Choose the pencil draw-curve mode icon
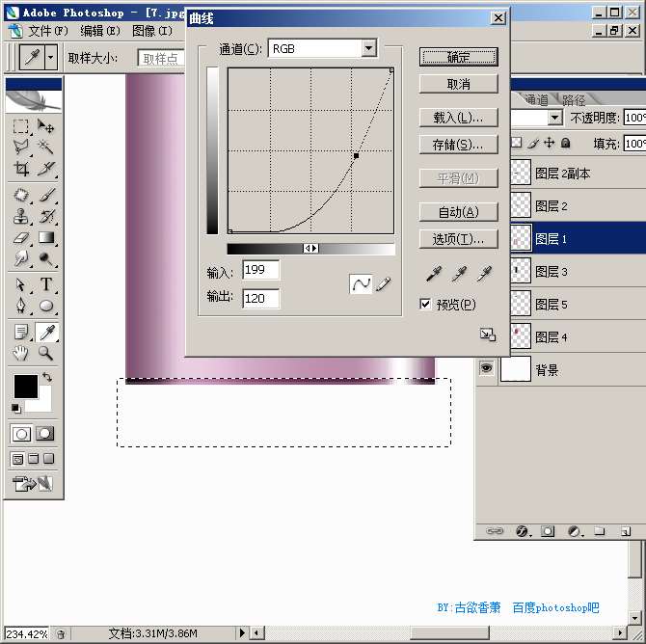The image size is (646, 644). coord(384,284)
